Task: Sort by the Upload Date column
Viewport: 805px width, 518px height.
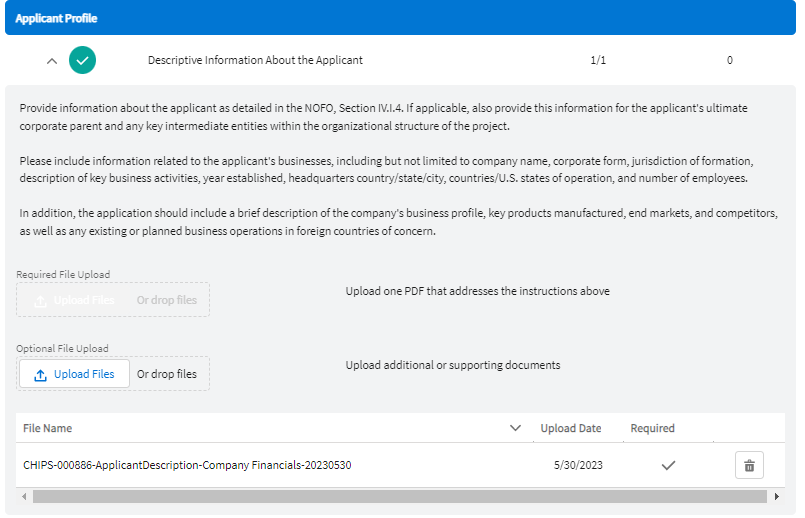Action: click(571, 428)
